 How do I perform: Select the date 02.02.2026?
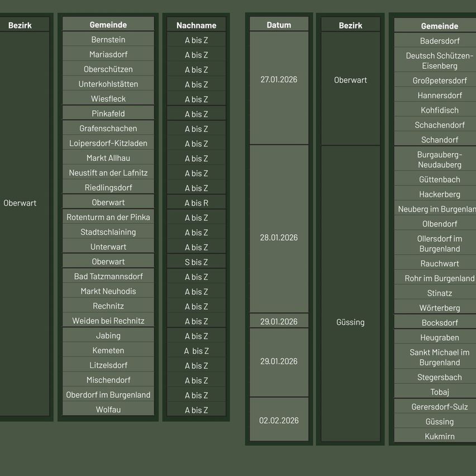click(279, 420)
